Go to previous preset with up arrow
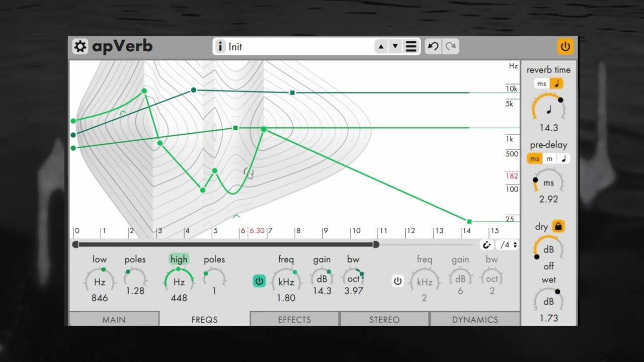Viewport: 644px width, 362px height. coord(381,47)
